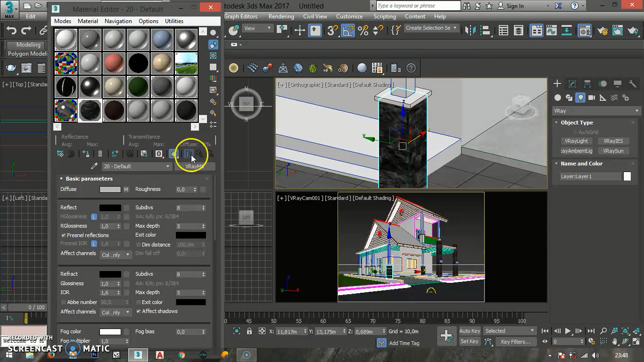Click the Select and Move tool
Screen dimensions: 644x362
point(299,30)
